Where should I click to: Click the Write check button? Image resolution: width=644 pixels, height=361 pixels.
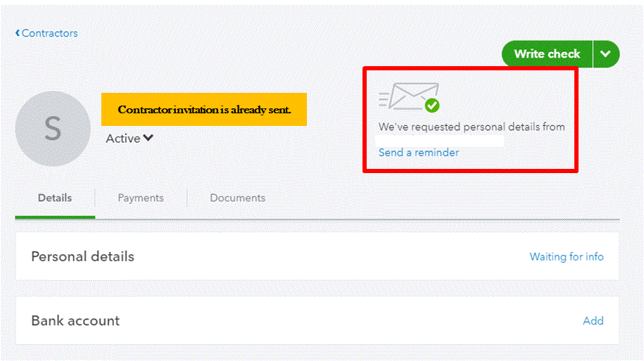pos(547,53)
